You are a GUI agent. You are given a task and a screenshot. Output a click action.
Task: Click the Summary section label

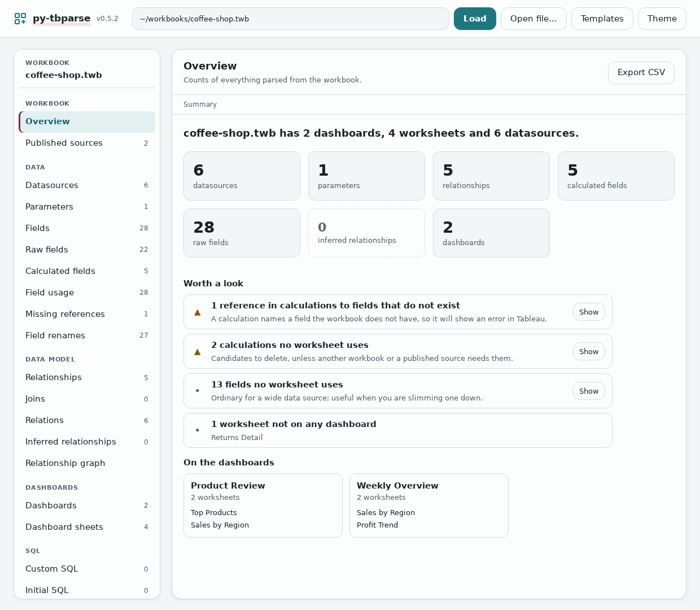coord(200,104)
